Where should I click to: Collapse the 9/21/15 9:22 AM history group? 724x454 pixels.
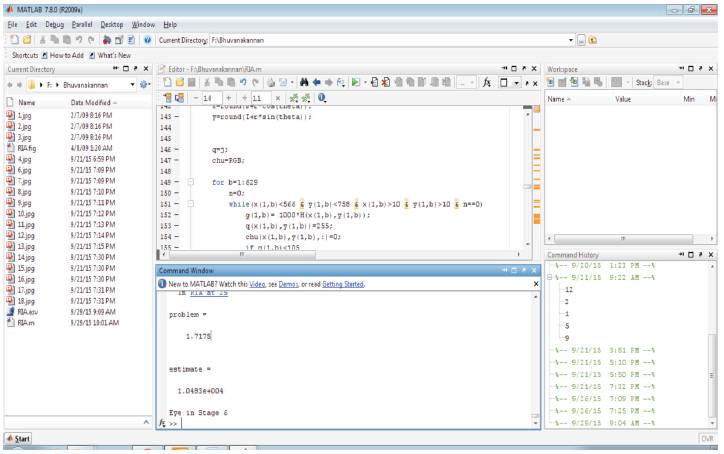coord(550,277)
